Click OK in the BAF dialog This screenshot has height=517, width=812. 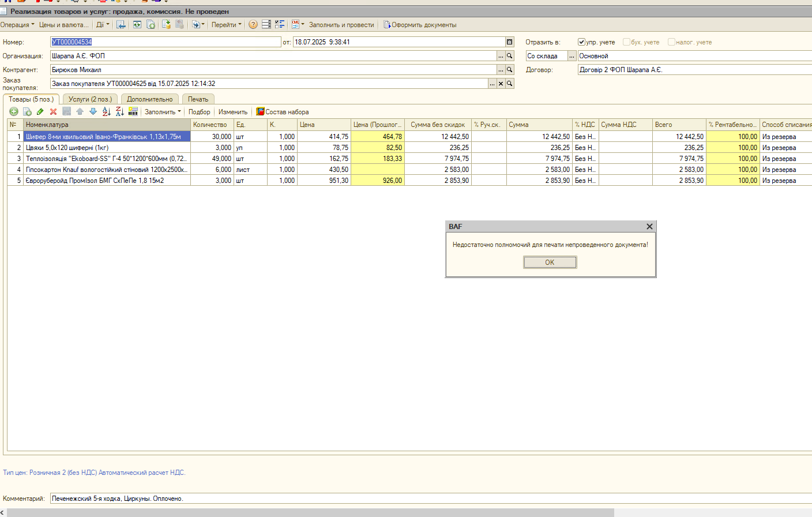coord(550,262)
